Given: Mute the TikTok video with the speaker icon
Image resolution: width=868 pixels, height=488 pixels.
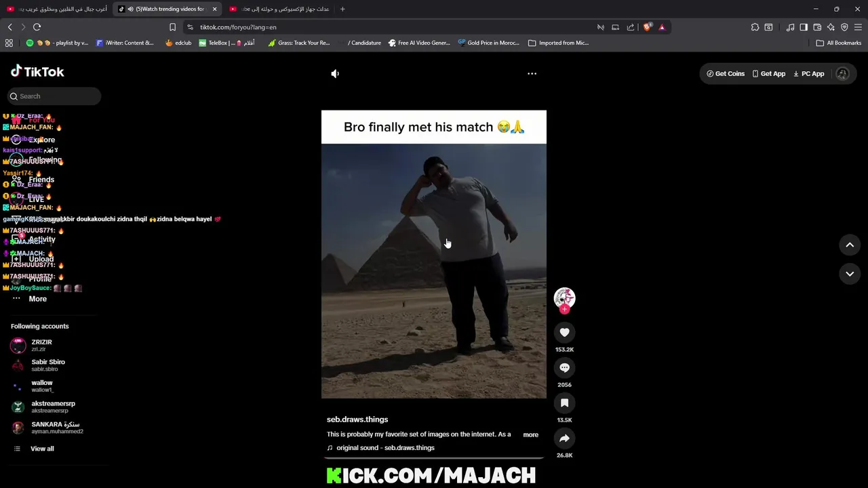Looking at the screenshot, I should [x=335, y=73].
